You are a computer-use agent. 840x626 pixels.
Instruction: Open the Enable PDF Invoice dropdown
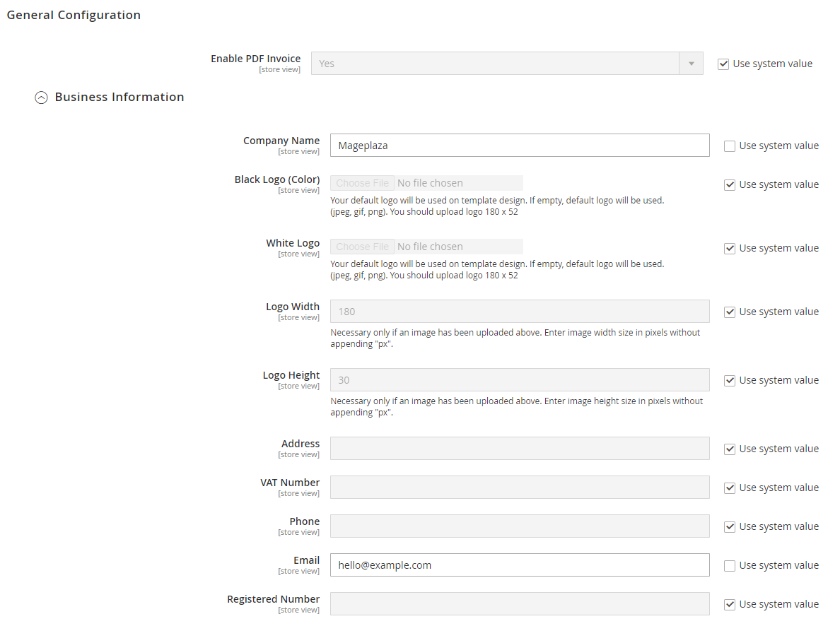(x=507, y=64)
